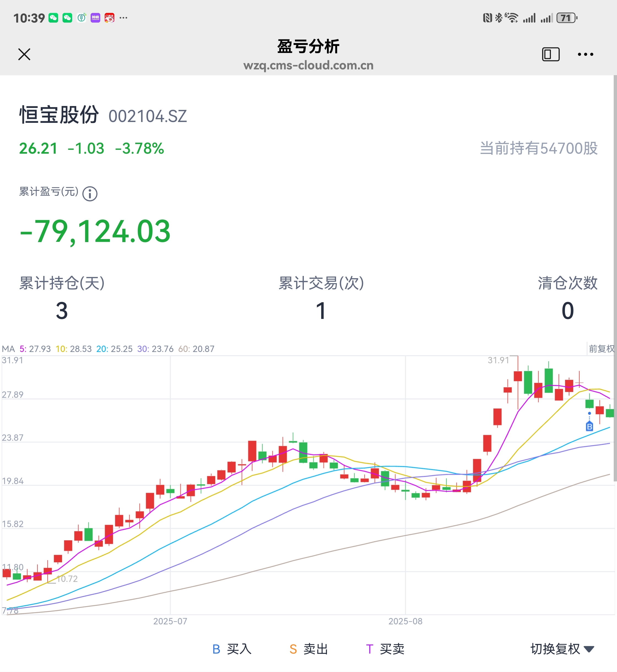Tap the price change -1.03

pos(86,148)
